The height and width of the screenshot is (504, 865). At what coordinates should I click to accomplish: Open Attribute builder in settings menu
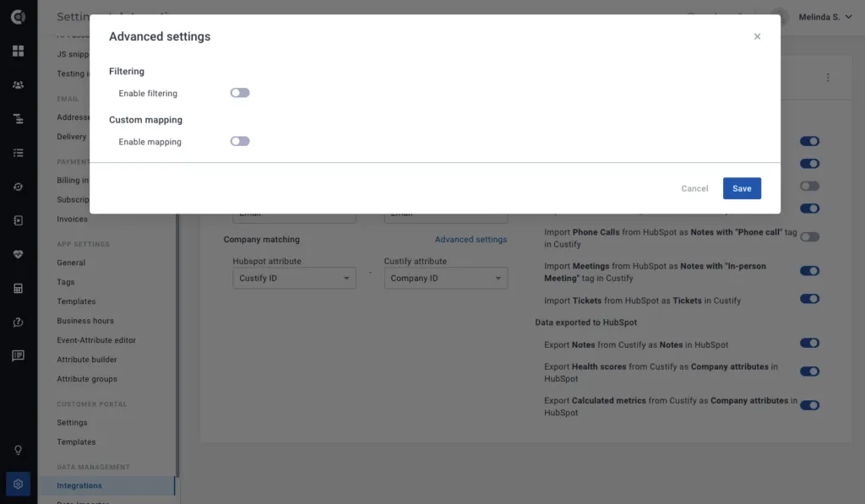point(87,360)
